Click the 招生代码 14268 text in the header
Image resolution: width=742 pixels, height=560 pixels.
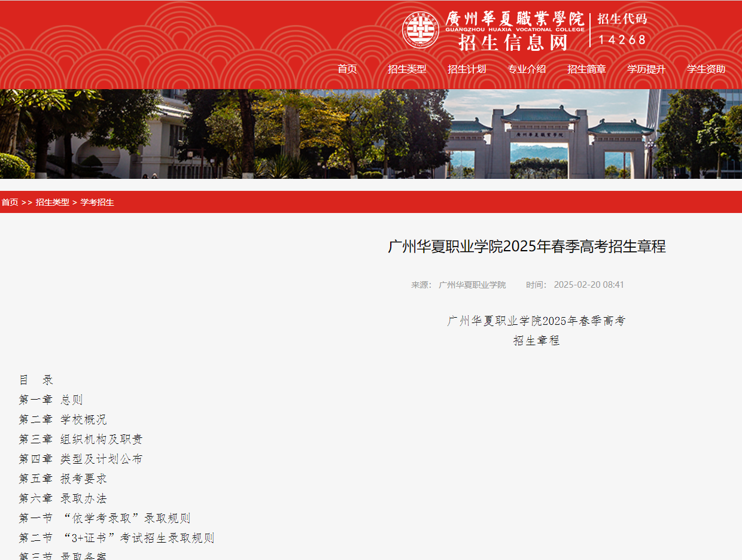(x=622, y=29)
